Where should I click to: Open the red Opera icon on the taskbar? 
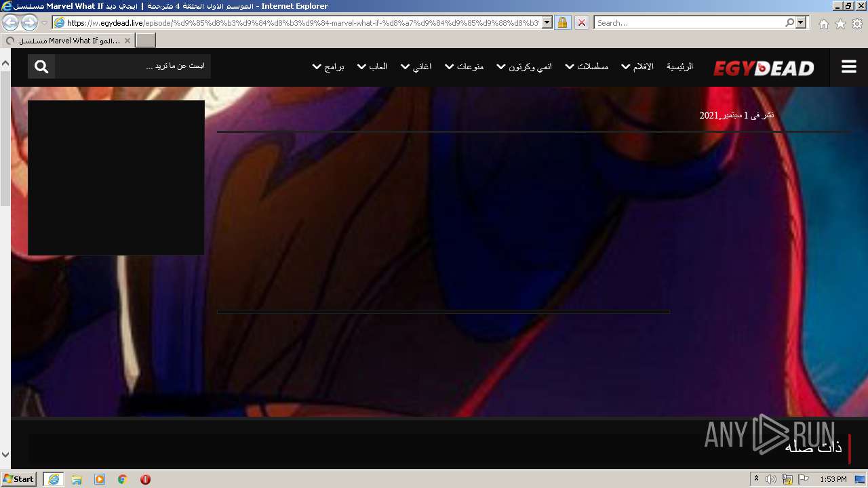click(x=145, y=479)
